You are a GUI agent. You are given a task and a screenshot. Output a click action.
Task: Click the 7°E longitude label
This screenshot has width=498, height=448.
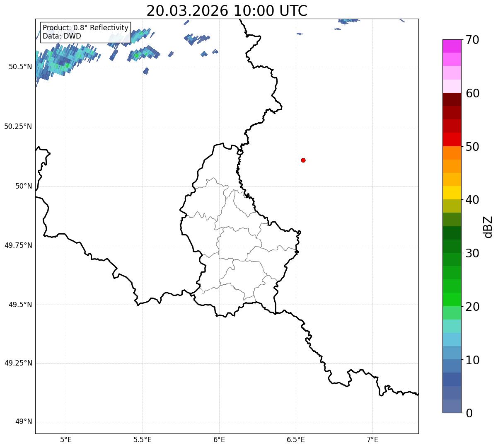[x=372, y=440]
